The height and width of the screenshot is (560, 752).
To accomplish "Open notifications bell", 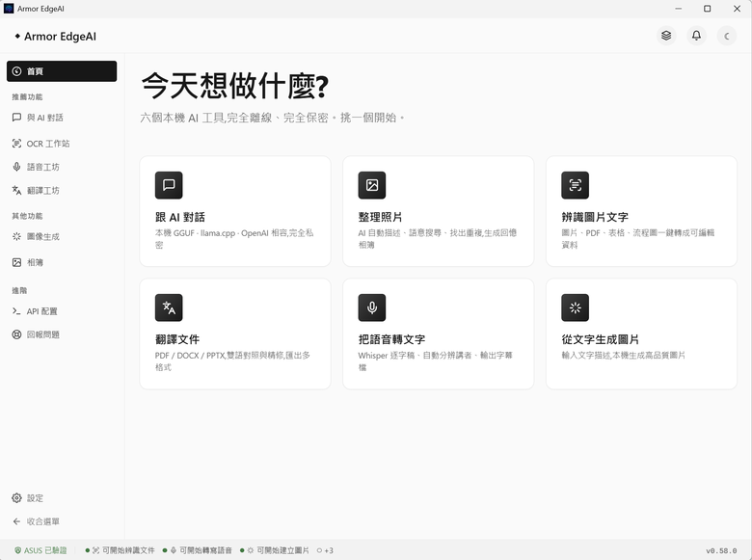I will coord(696,36).
